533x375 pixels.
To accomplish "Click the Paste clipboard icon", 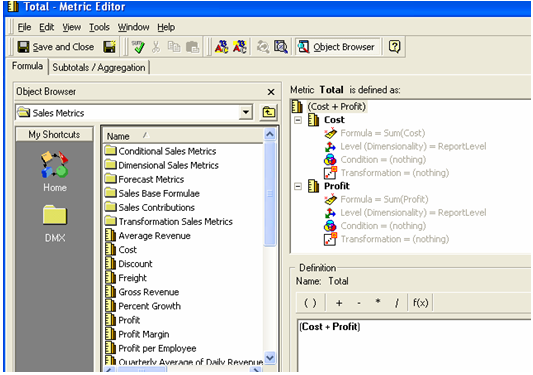I will [192, 47].
